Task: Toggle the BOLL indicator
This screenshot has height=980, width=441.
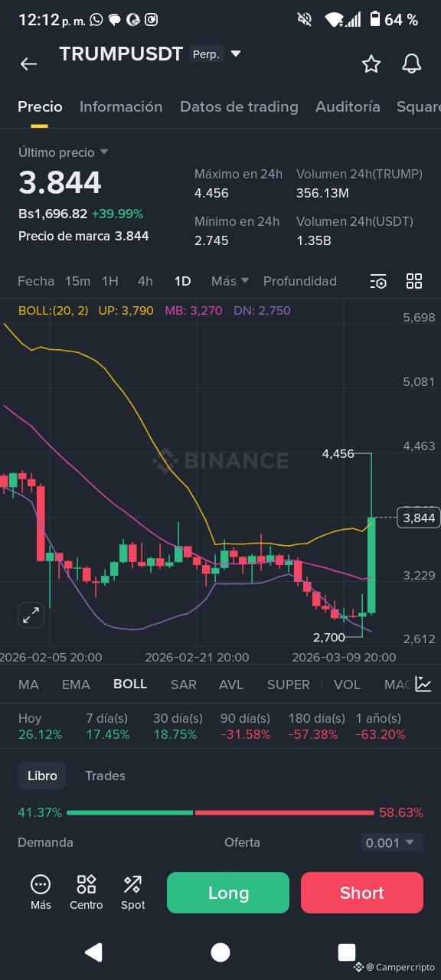Action: tap(130, 684)
